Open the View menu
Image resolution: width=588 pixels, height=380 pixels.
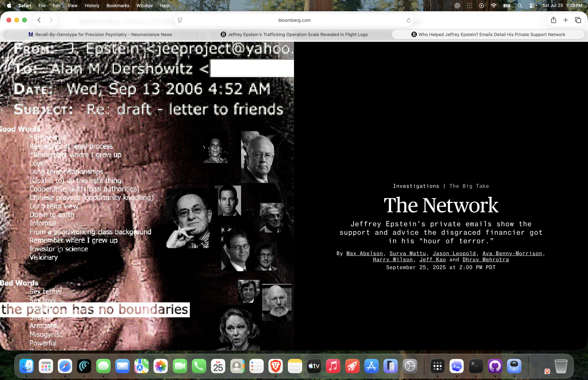click(x=72, y=5)
